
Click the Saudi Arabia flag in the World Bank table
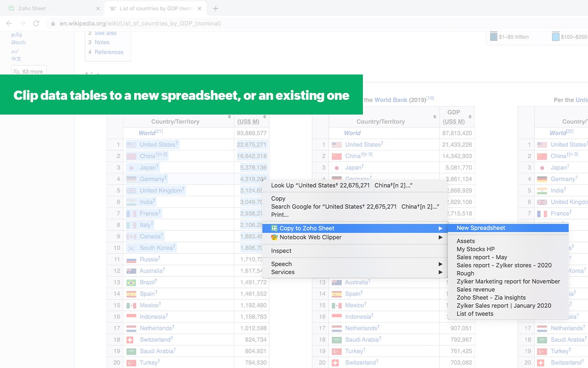337,339
